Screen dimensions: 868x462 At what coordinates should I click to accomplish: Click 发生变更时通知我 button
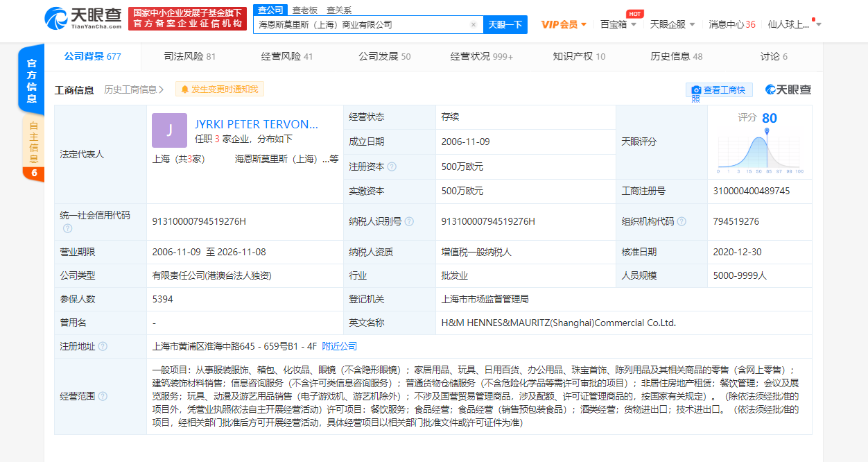click(x=220, y=89)
